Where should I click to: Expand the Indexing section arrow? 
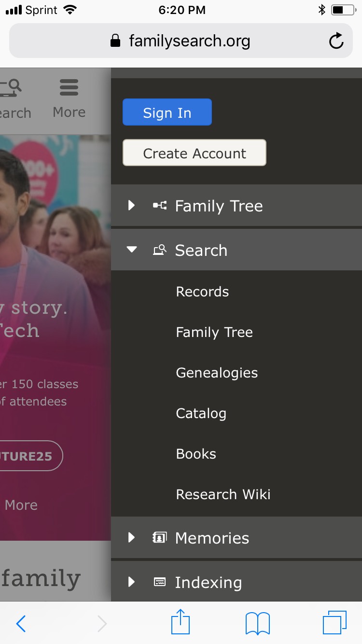pos(131,582)
